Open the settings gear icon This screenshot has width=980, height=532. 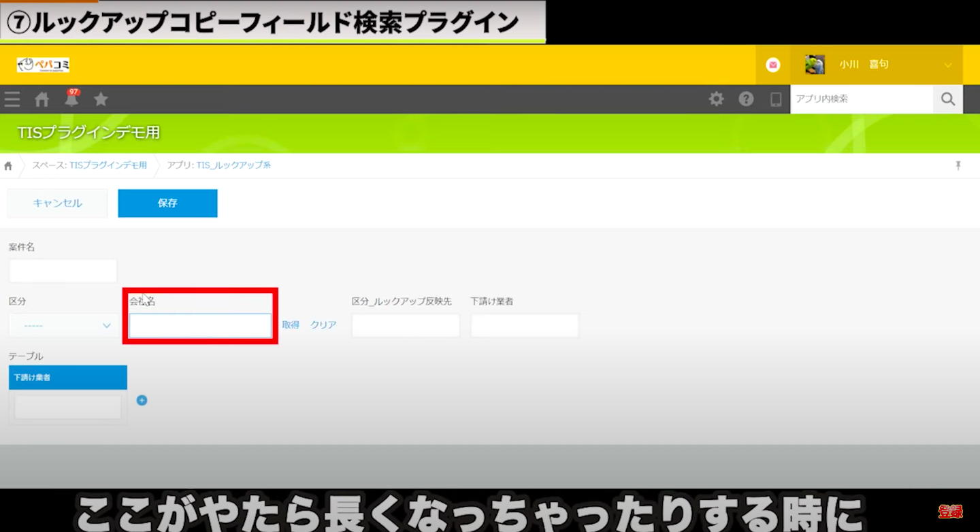click(717, 99)
